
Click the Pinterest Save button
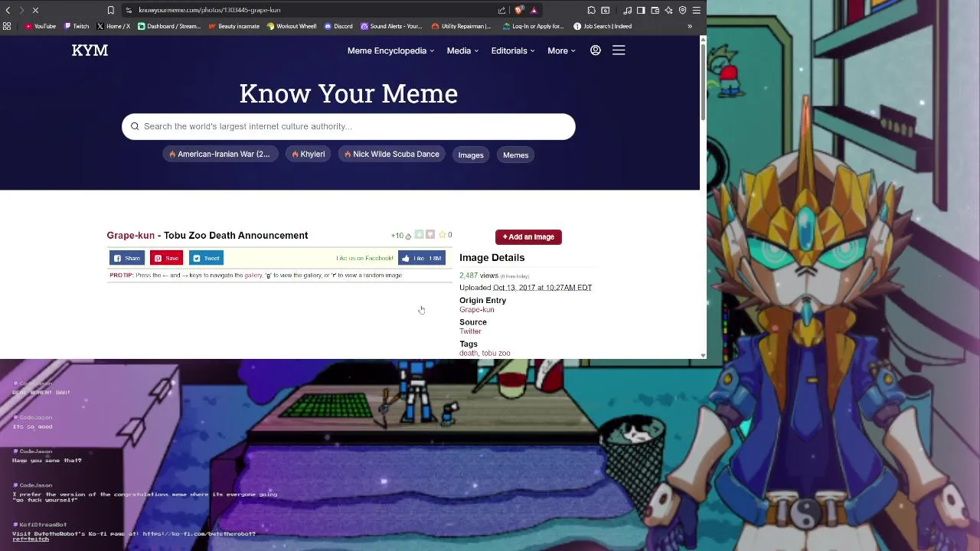click(x=166, y=258)
